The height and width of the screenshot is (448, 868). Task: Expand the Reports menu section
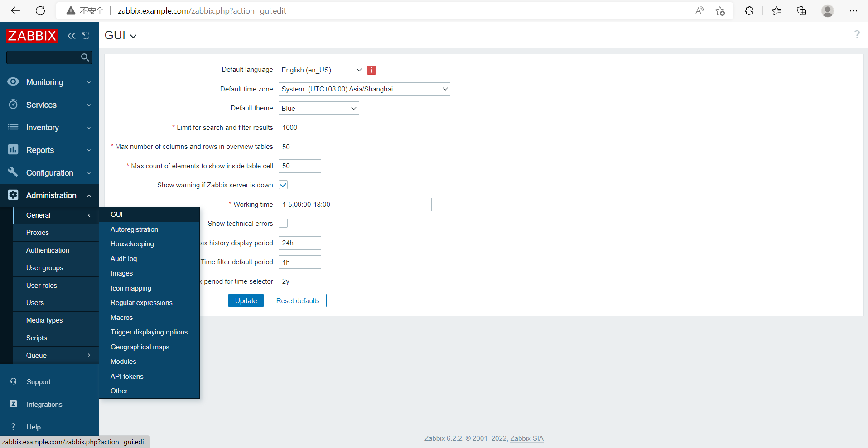[89, 150]
